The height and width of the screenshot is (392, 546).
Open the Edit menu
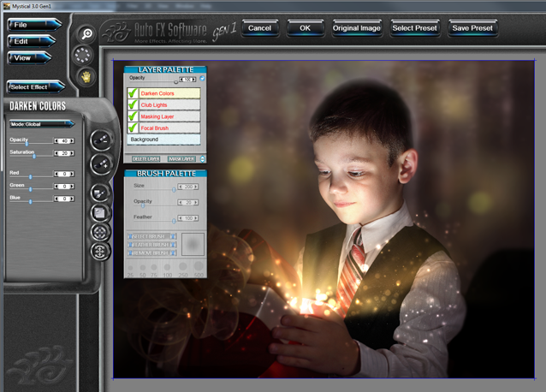click(x=32, y=41)
